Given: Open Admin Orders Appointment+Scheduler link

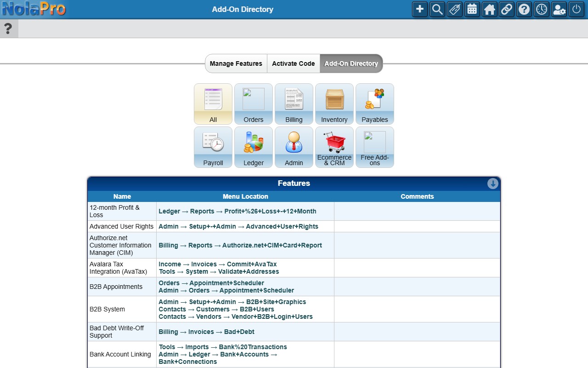Looking at the screenshot, I should [226, 290].
